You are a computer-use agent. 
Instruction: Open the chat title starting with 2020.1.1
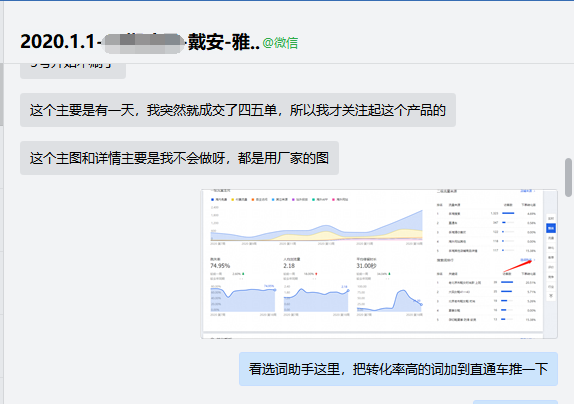point(140,42)
